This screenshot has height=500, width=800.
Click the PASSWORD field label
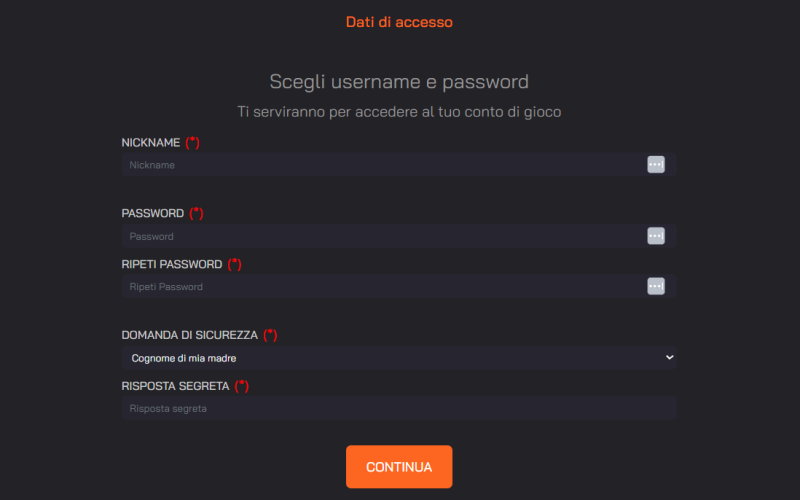click(153, 213)
